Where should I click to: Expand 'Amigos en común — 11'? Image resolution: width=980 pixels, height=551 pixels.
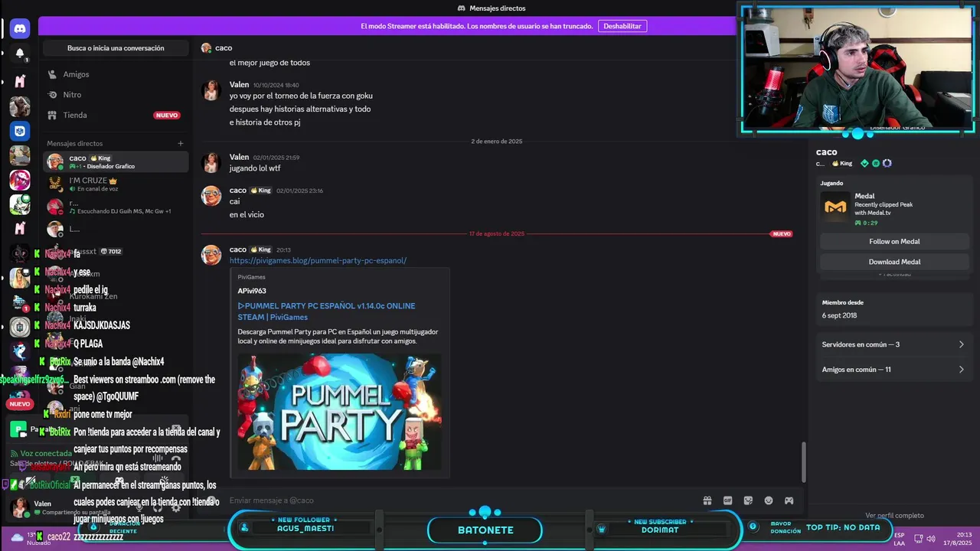coord(893,370)
